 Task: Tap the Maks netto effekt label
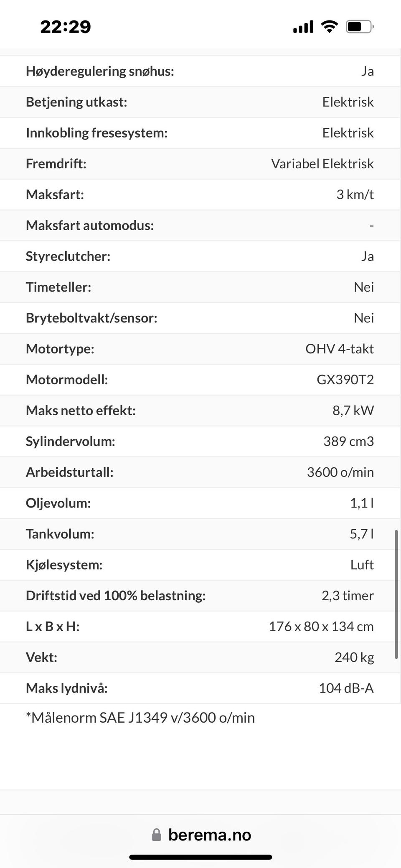pyautogui.click(x=81, y=411)
